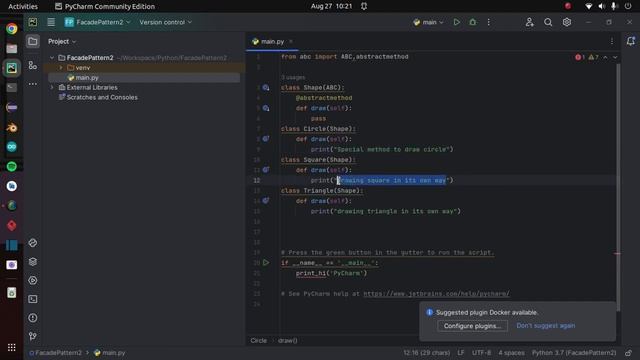Open the JetBrains PyCharm help URL
The image size is (640, 360).
pyautogui.click(x=436, y=293)
